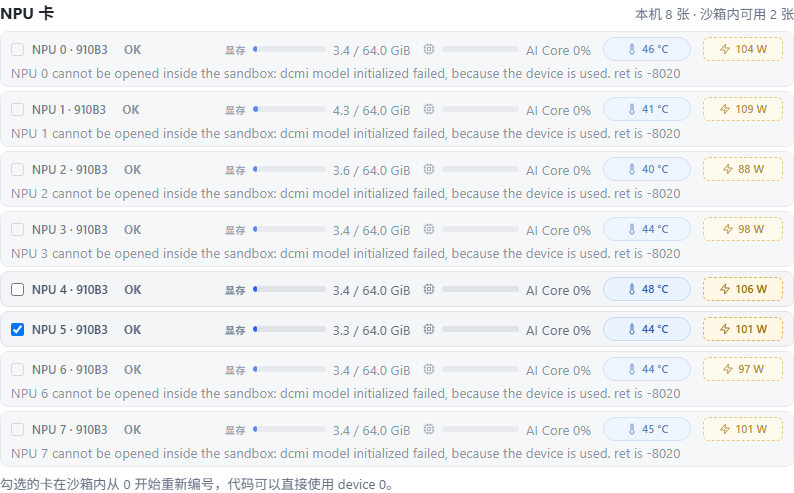794x493 pixels.
Task: Click the NPU 6 sandbox error message
Action: coord(345,393)
